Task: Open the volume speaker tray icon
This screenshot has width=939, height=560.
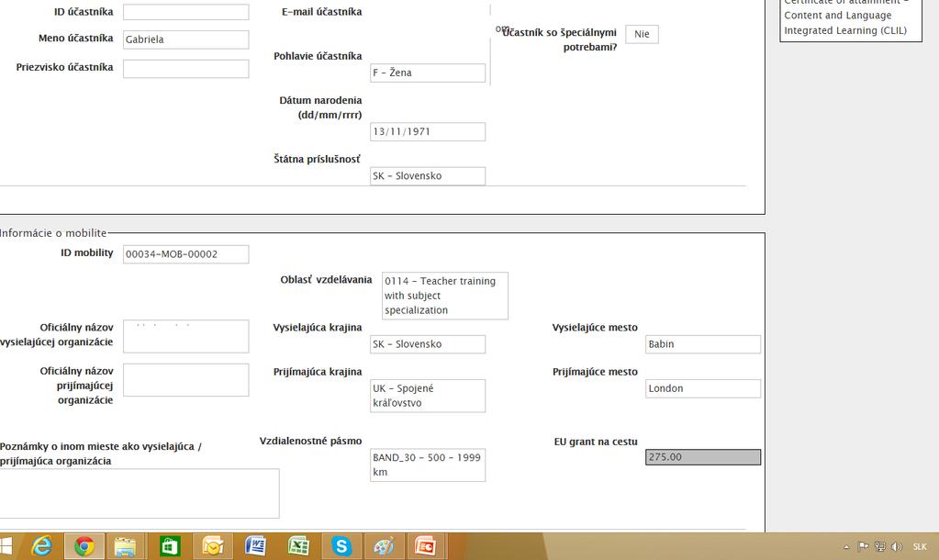Action: point(897,546)
